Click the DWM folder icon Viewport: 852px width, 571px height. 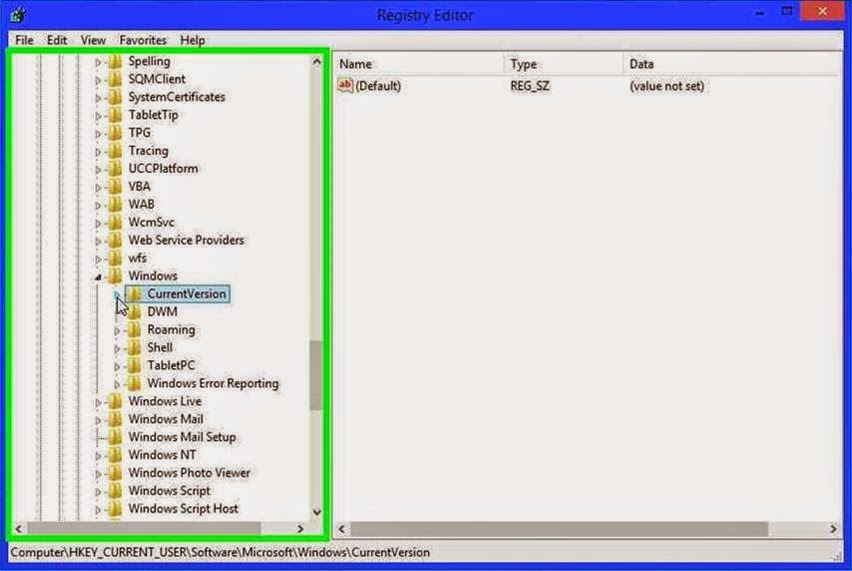pyautogui.click(x=134, y=312)
